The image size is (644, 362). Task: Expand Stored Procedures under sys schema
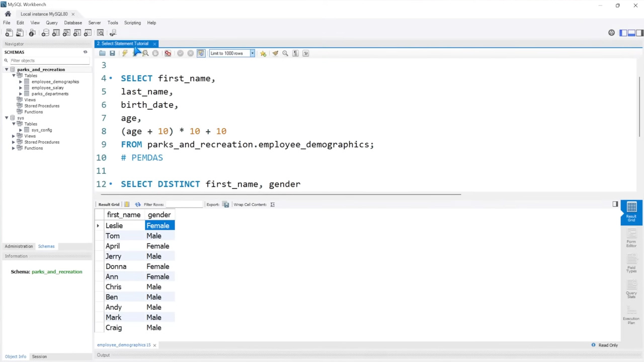pos(14,142)
